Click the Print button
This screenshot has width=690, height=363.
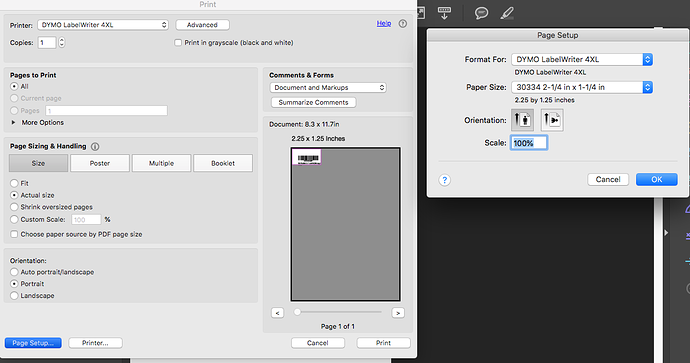pos(383,343)
